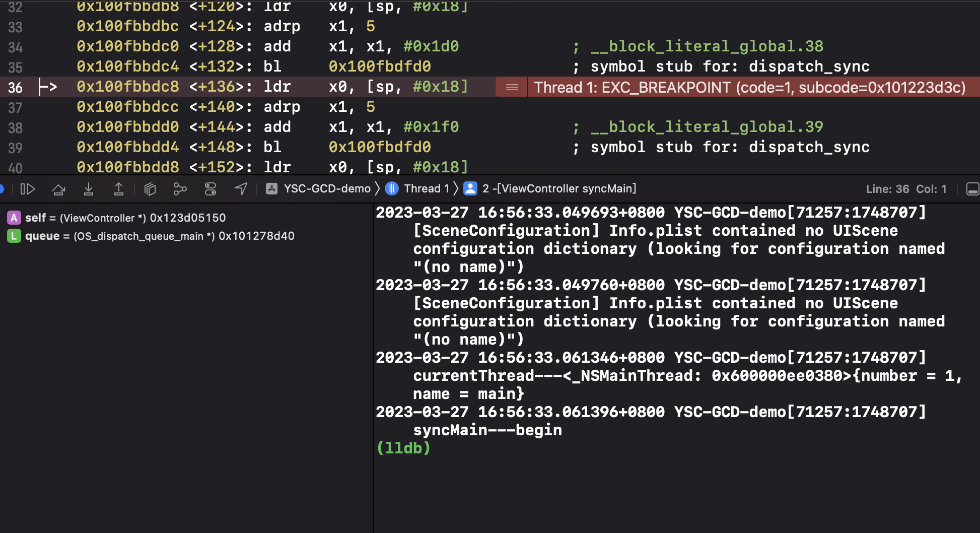Click address 0x100fbbdc4 on line 35
980x533 pixels.
click(128, 66)
